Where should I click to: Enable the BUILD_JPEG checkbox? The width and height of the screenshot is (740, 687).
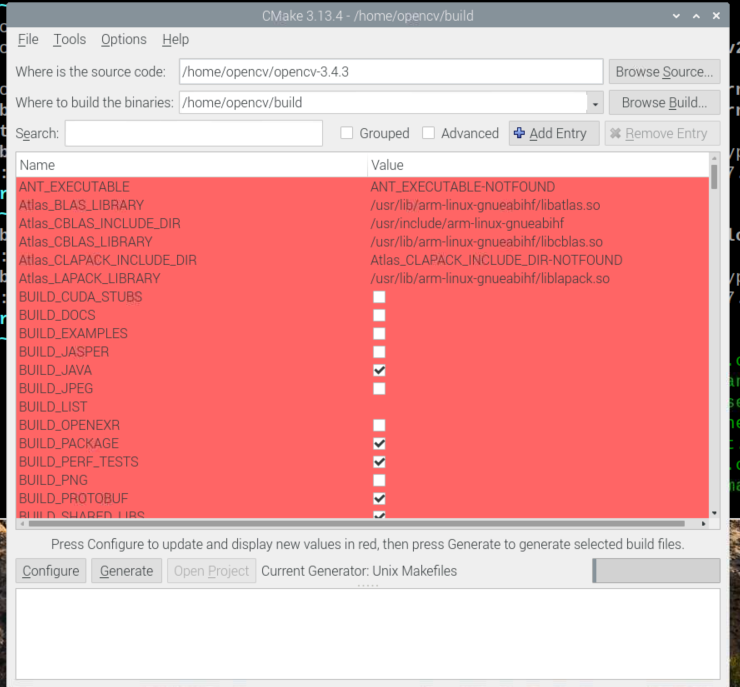[379, 389]
